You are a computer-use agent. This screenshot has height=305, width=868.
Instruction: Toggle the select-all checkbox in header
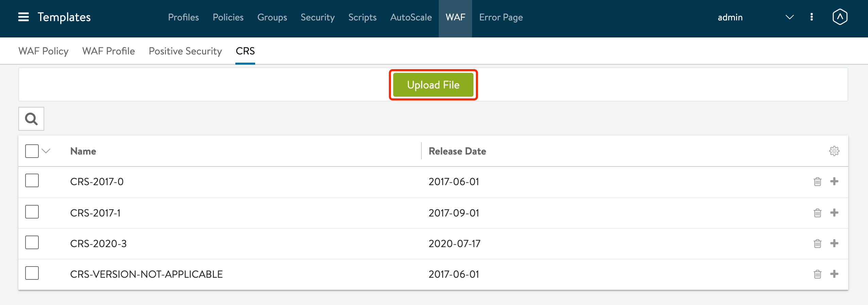tap(32, 151)
